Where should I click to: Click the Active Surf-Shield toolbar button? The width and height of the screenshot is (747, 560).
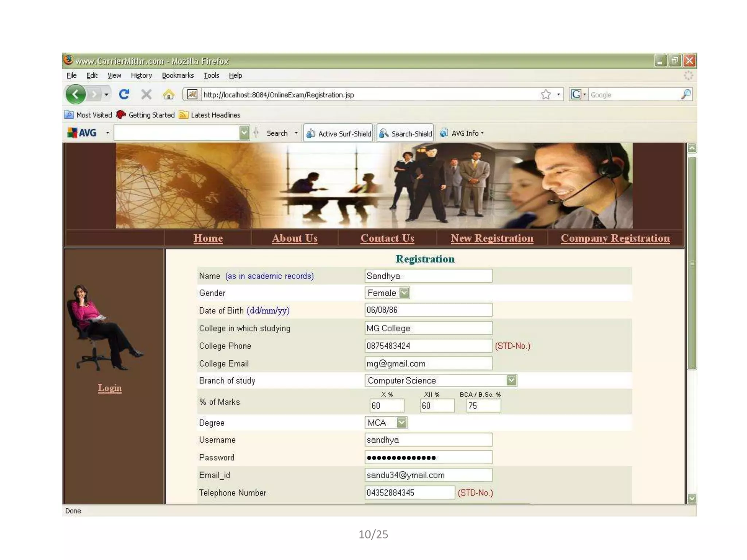338,133
